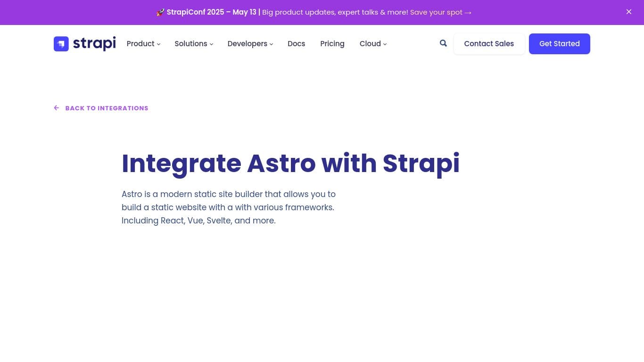
Task: Expand the Developers dropdown menu
Action: click(250, 43)
